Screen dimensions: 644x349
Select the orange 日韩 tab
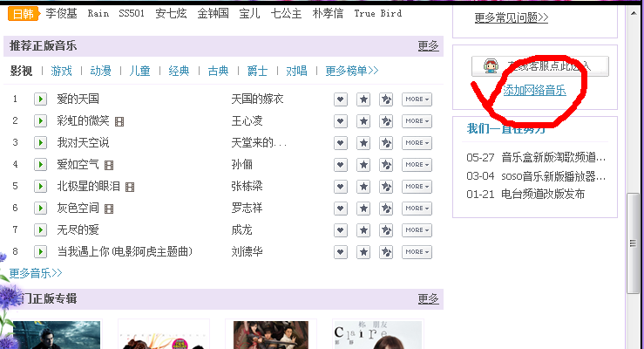point(24,14)
